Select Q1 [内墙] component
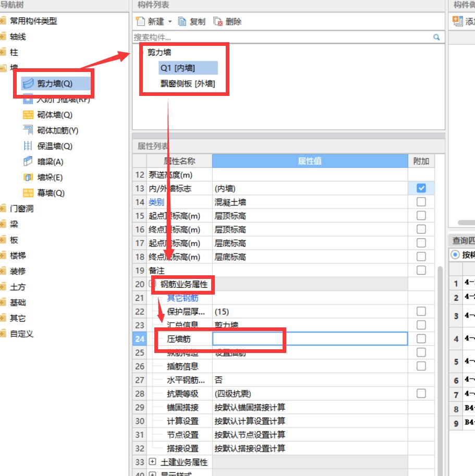This screenshot has height=476, width=475. [188, 68]
